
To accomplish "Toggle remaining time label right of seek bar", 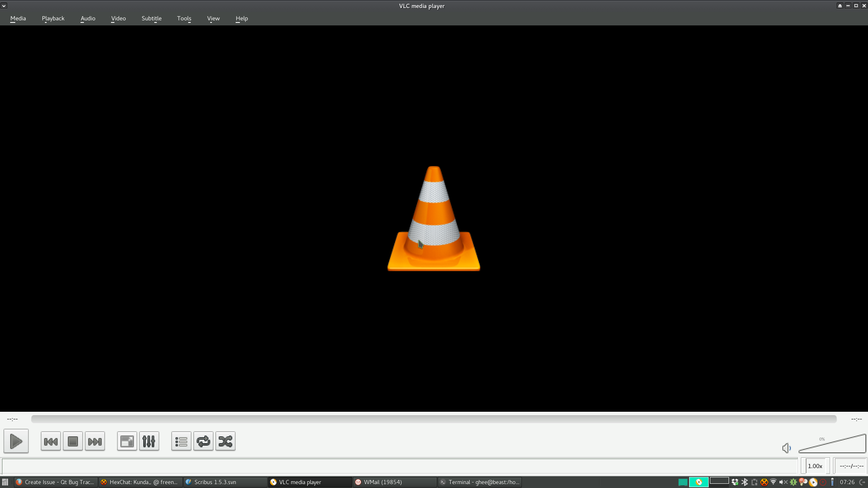I will pos(856,419).
